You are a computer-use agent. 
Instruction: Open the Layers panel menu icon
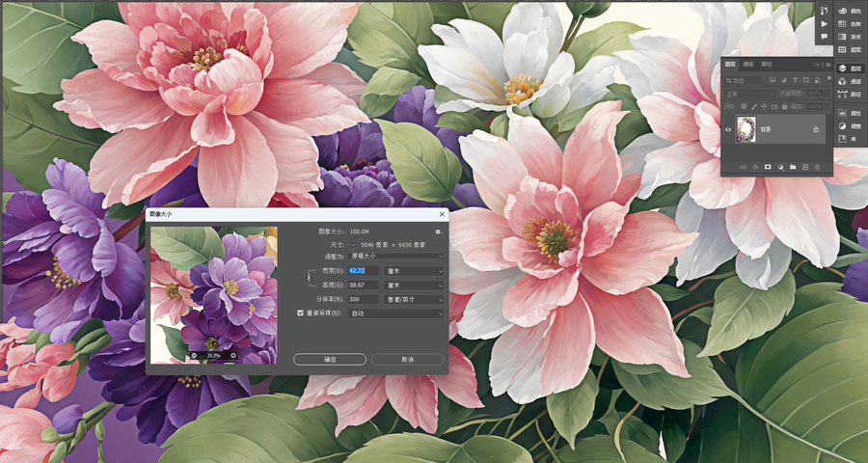coord(828,65)
